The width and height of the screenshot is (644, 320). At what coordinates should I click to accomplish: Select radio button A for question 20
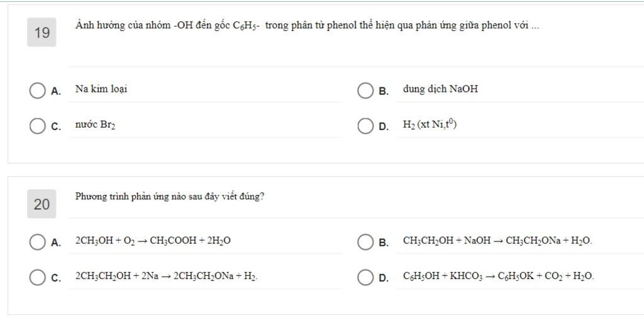pyautogui.click(x=38, y=242)
